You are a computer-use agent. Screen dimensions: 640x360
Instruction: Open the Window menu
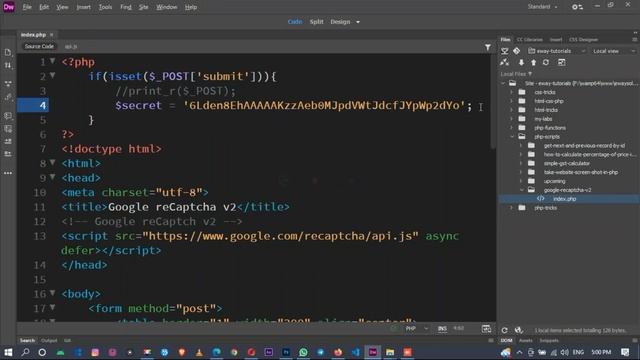click(x=167, y=7)
